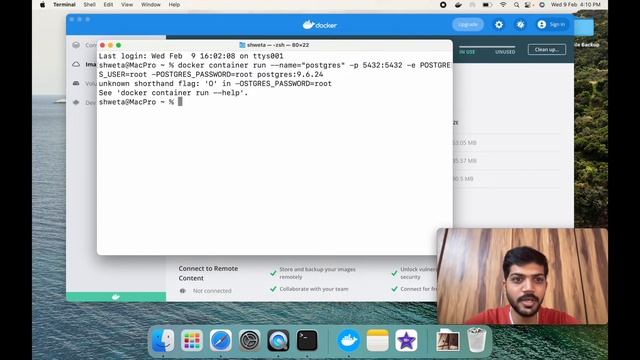
Task: Open the Trash from the Dock
Action: pos(476,340)
